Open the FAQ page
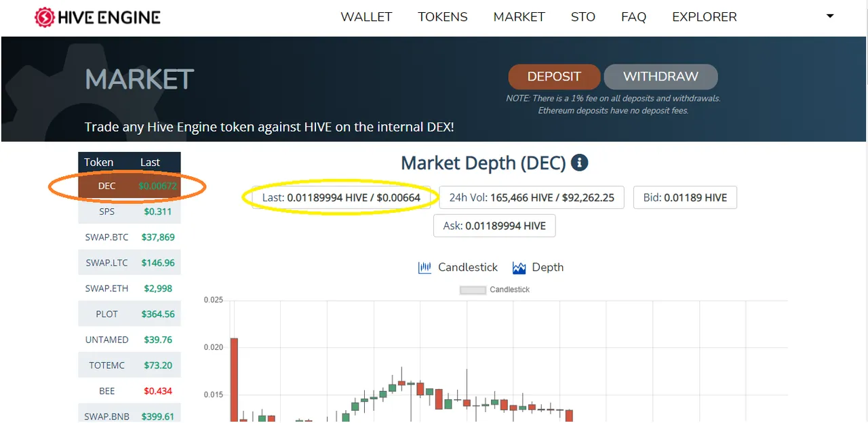The image size is (868, 423). (633, 17)
